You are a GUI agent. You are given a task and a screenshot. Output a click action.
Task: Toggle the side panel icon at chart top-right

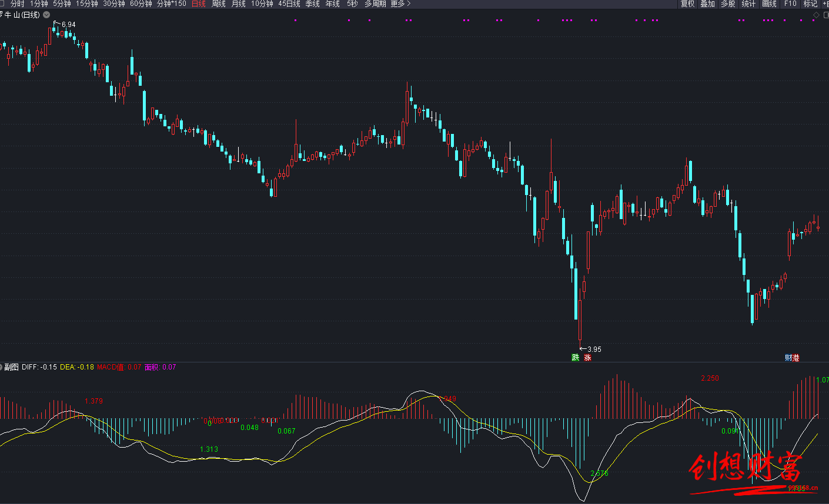click(x=825, y=15)
